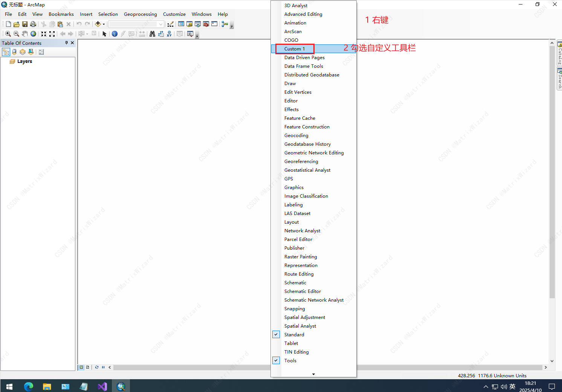Open the Customize menu
The image size is (562, 392).
(x=174, y=14)
